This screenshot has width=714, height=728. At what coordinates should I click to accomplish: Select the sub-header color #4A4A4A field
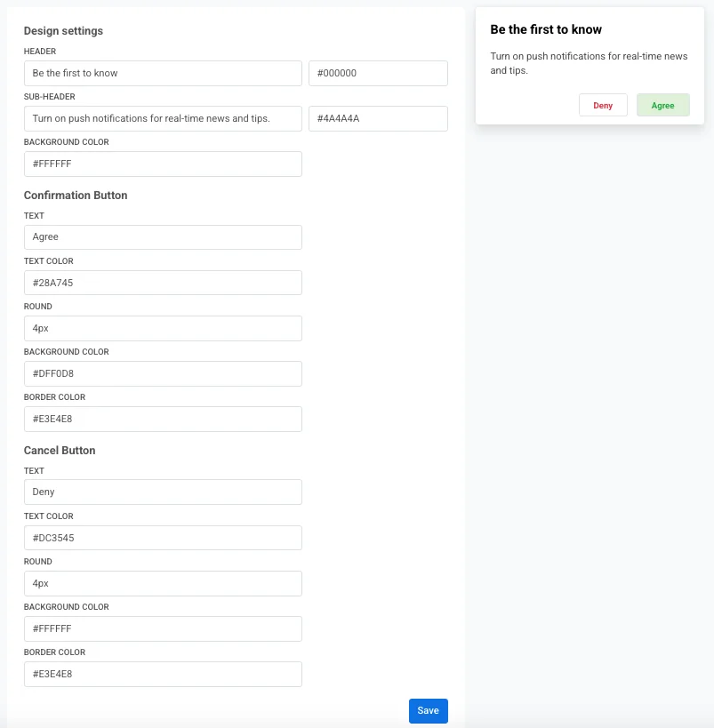378,118
